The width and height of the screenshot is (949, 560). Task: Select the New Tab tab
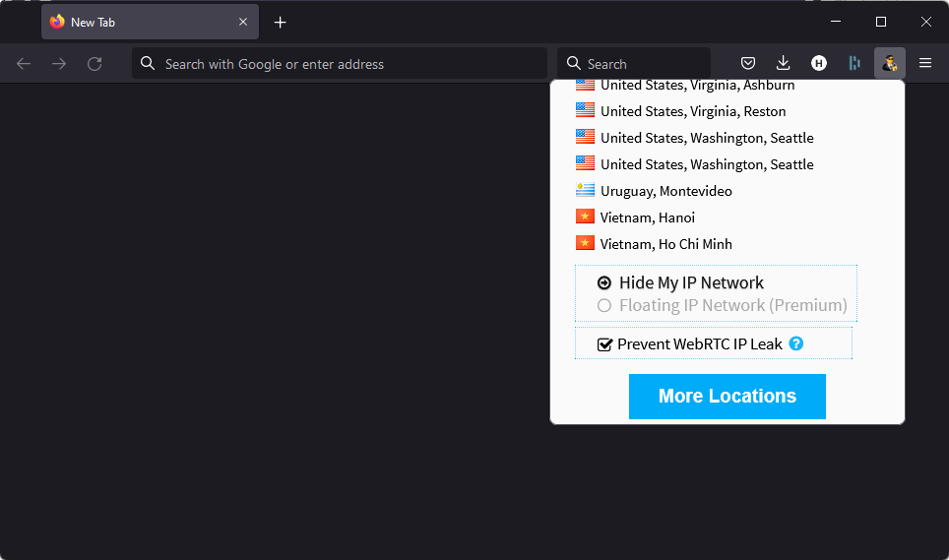[x=150, y=22]
